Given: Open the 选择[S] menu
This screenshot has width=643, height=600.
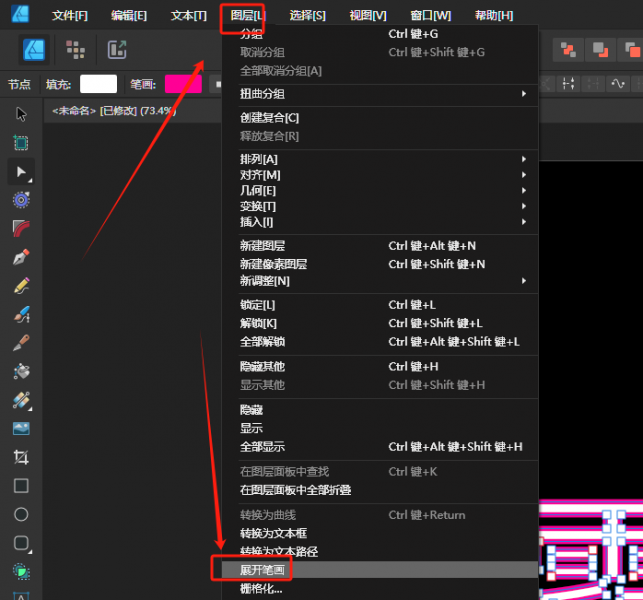Looking at the screenshot, I should point(308,16).
